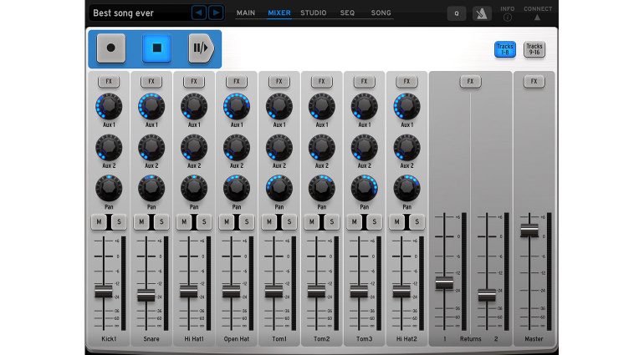Switch to the SONG tab
This screenshot has height=355, width=644.
pyautogui.click(x=381, y=13)
